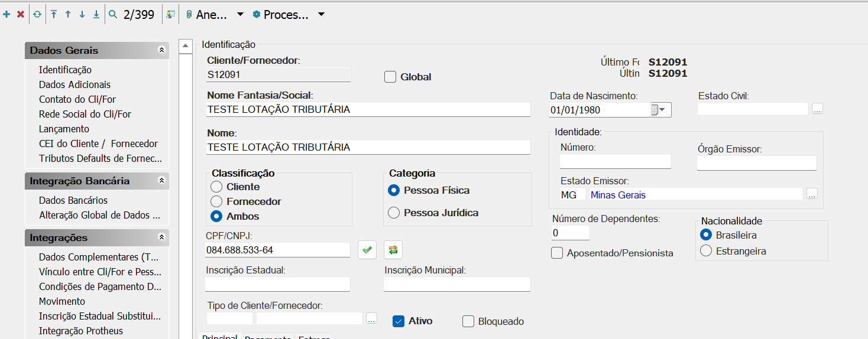Click the green checkmark beside CPF/CNPJ
Screen dimensions: 868x339
(367, 250)
